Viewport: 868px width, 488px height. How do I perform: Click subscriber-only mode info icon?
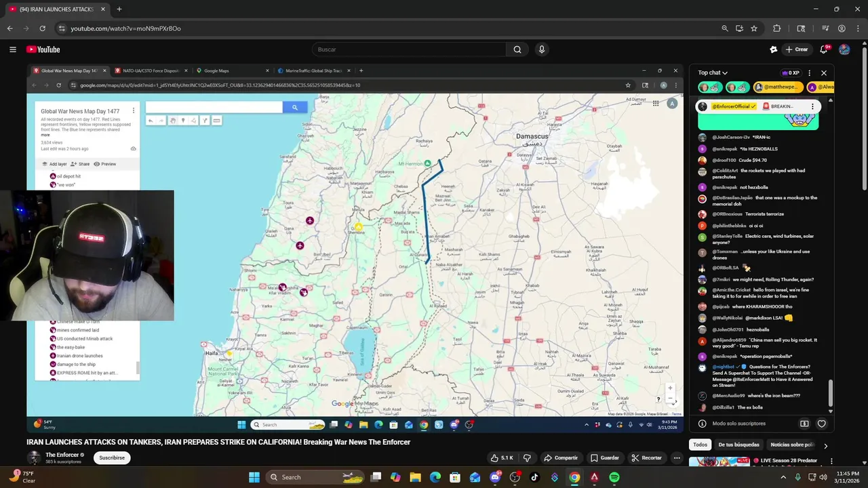point(703,424)
